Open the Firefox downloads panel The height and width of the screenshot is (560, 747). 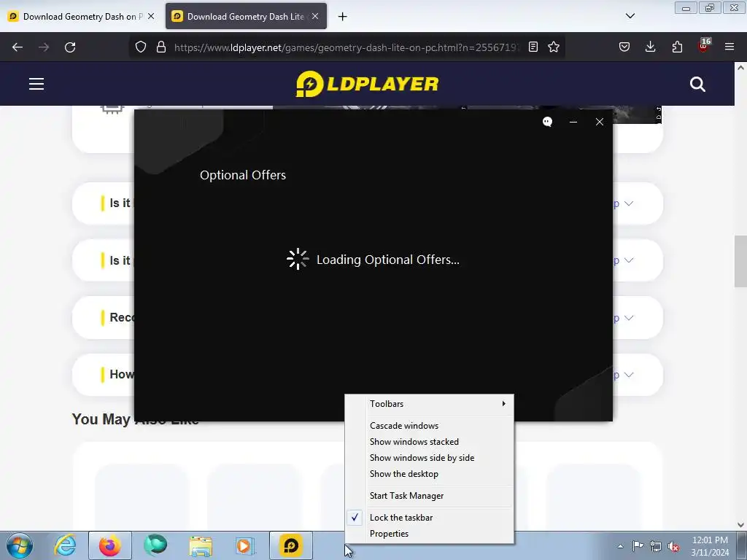[x=650, y=47]
